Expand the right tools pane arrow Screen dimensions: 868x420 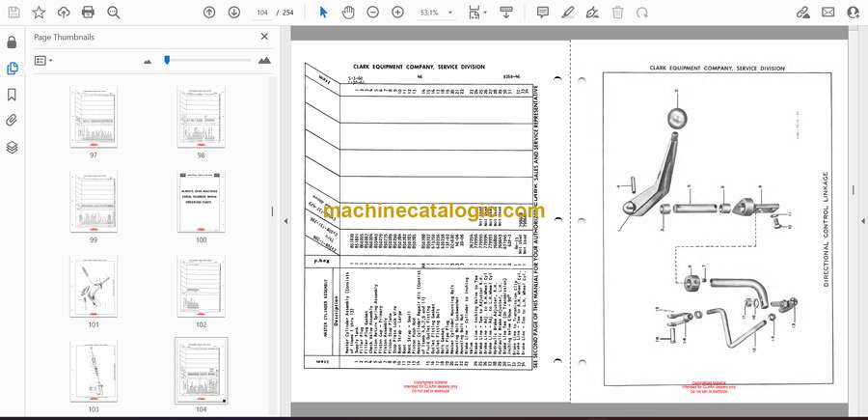click(862, 221)
